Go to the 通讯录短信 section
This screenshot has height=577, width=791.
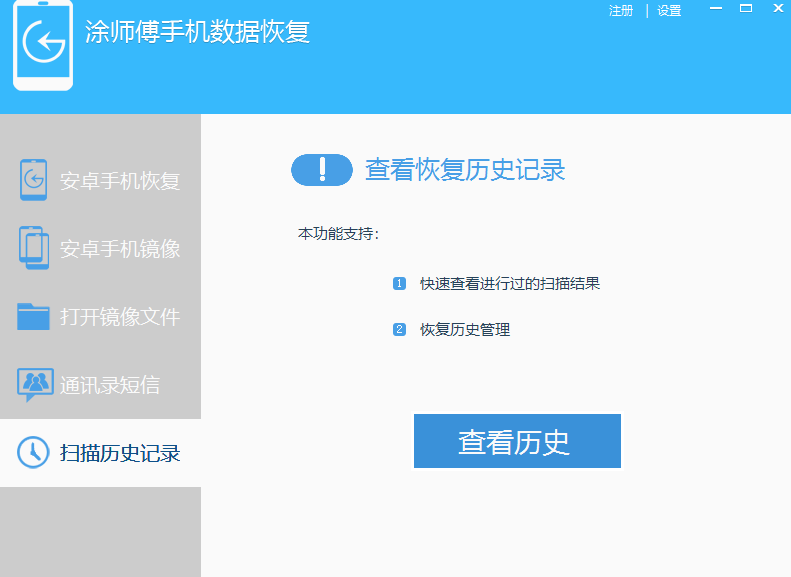pyautogui.click(x=109, y=385)
